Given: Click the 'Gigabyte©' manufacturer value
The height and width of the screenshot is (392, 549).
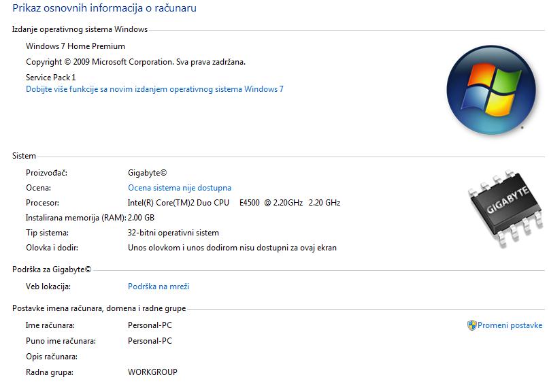Looking at the screenshot, I should pyautogui.click(x=147, y=173).
